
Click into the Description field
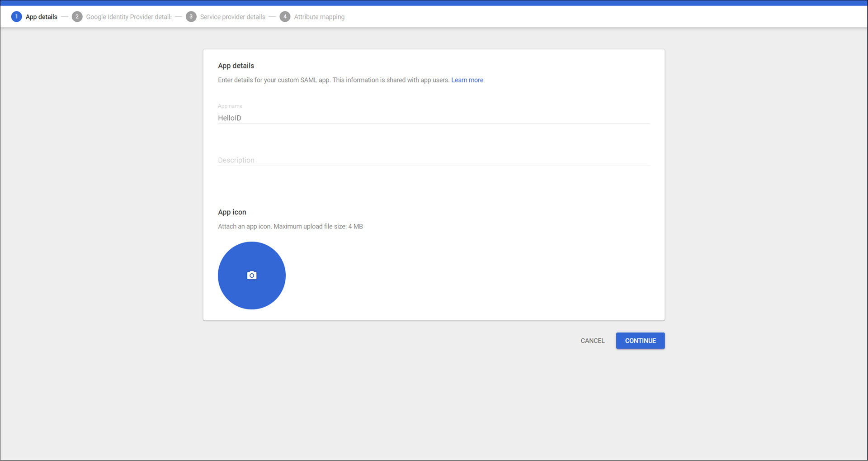click(434, 160)
